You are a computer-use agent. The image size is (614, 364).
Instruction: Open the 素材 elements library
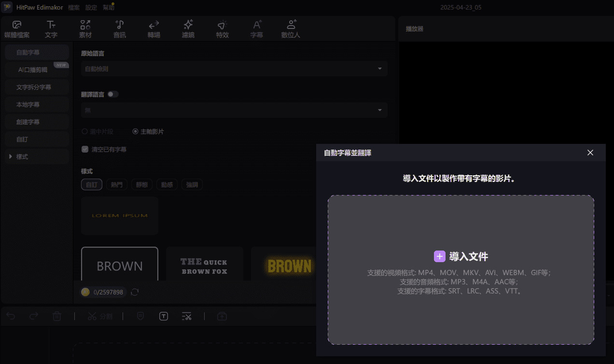pos(85,29)
